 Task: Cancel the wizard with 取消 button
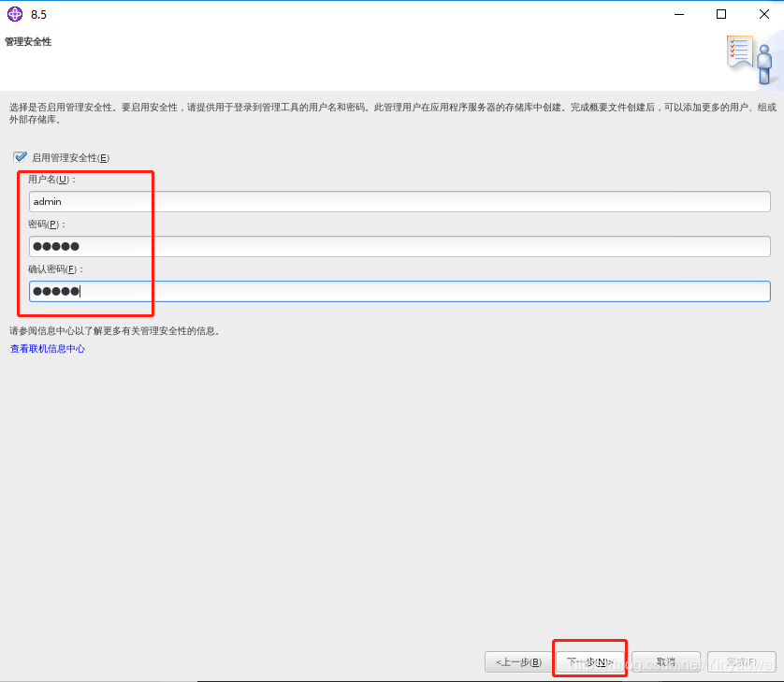coord(666,662)
